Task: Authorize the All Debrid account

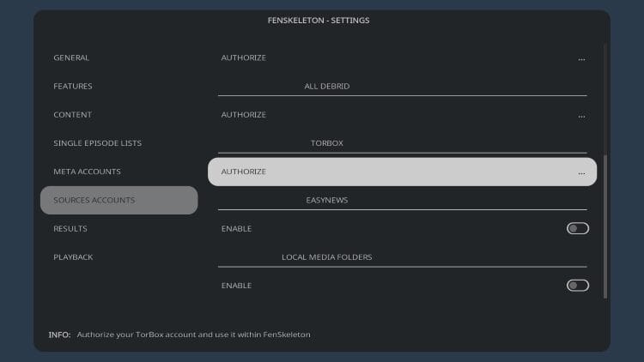Action: pos(402,114)
